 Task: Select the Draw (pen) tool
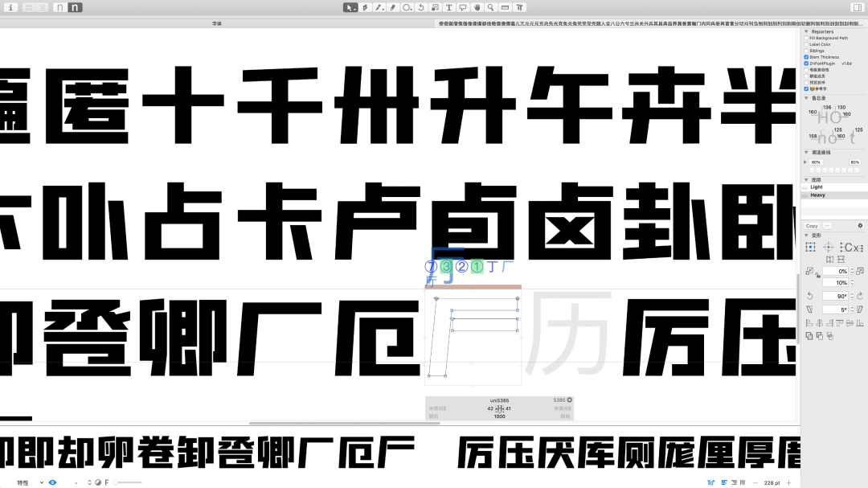tap(365, 7)
